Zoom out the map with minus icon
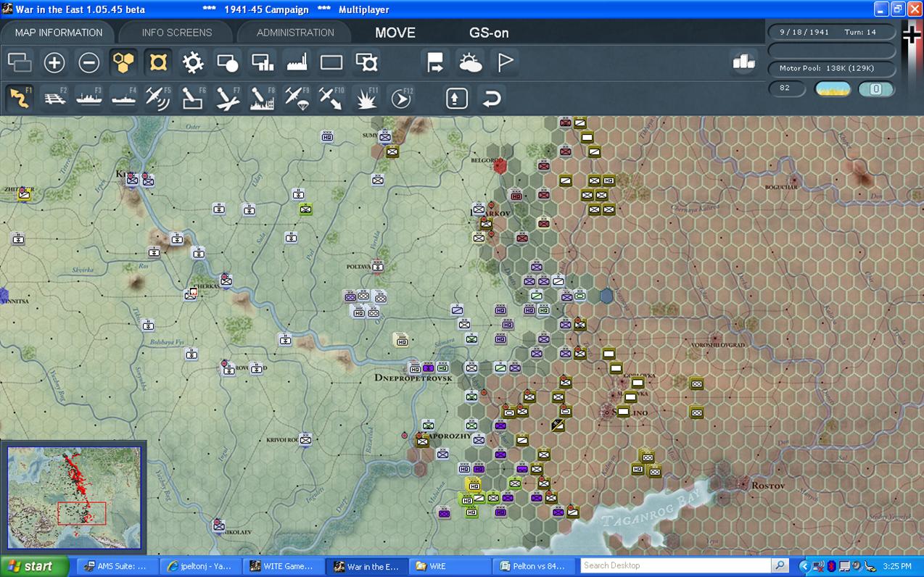The width and height of the screenshot is (924, 577). point(89,63)
